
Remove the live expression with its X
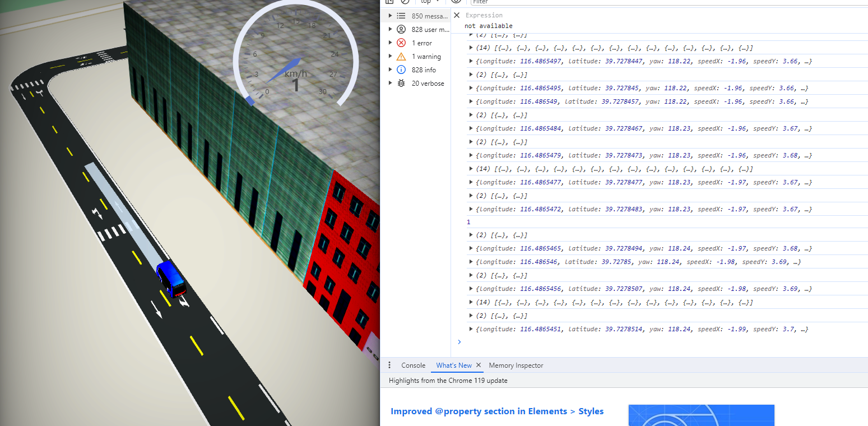pos(457,15)
